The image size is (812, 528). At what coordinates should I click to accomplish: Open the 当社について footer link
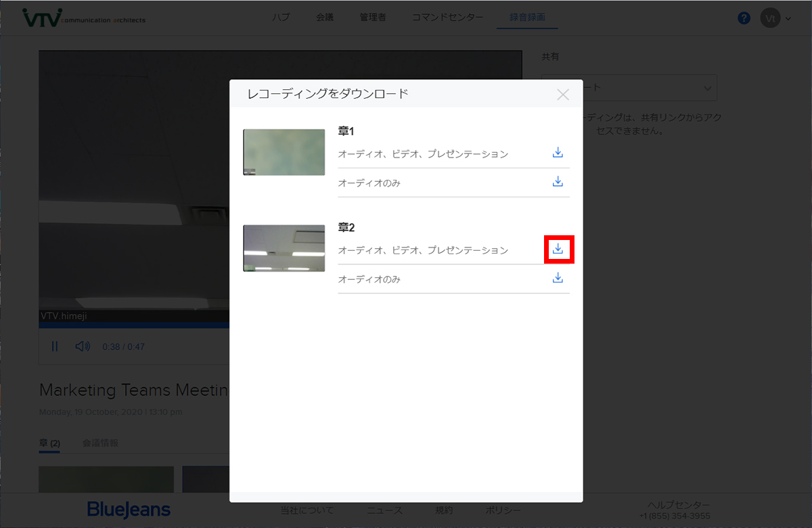click(307, 510)
